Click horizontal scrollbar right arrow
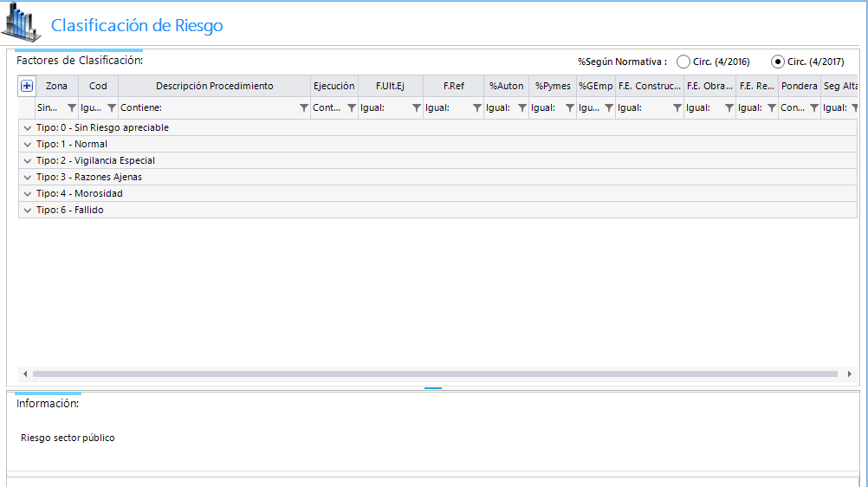 coord(850,374)
